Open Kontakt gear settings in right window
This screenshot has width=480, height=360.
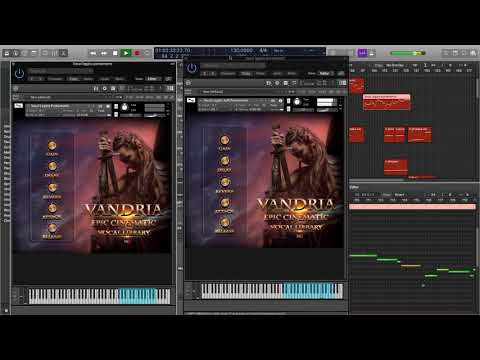pos(277,83)
